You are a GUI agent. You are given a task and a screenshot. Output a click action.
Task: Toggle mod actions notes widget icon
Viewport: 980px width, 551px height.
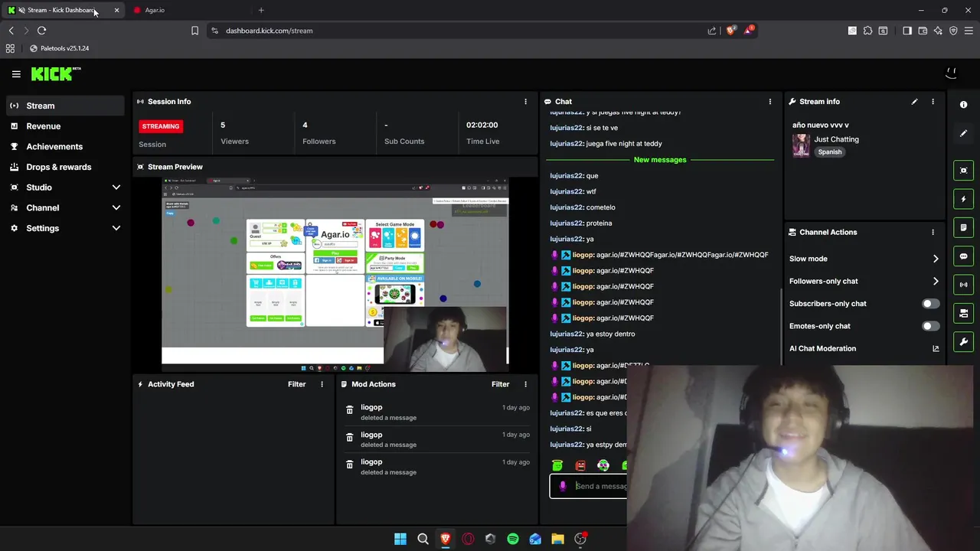(x=964, y=227)
